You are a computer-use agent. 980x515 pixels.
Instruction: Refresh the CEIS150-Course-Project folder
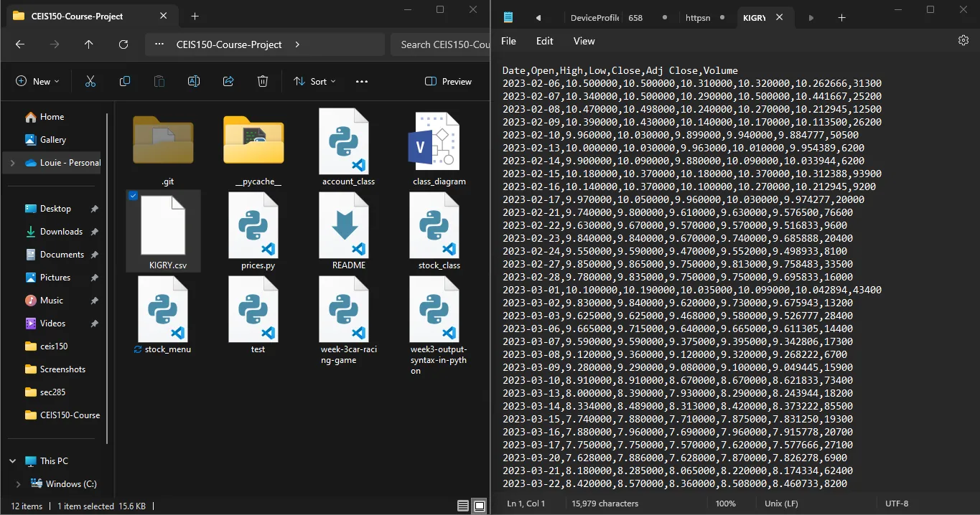click(123, 44)
